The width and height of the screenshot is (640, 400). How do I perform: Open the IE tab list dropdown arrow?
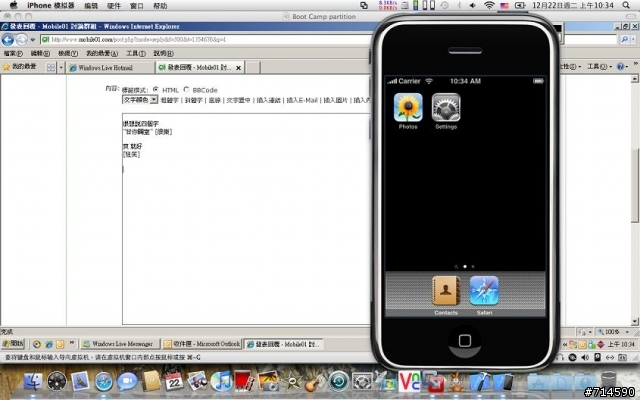[61, 67]
